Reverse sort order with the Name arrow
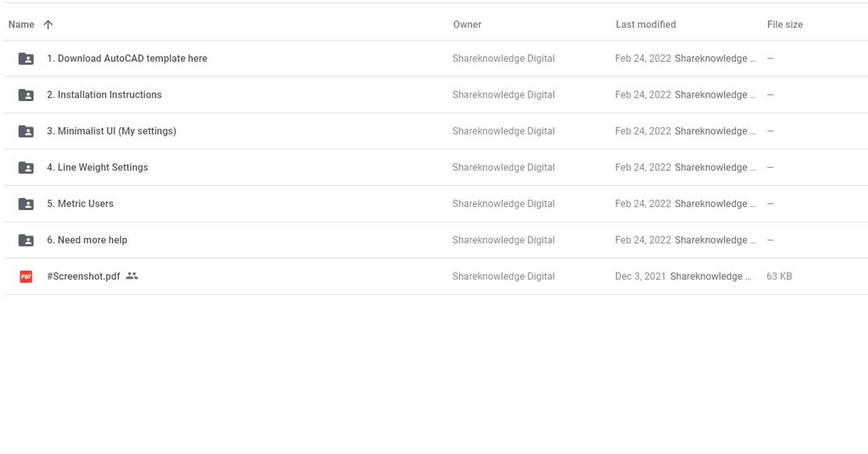868x454 pixels. [48, 24]
